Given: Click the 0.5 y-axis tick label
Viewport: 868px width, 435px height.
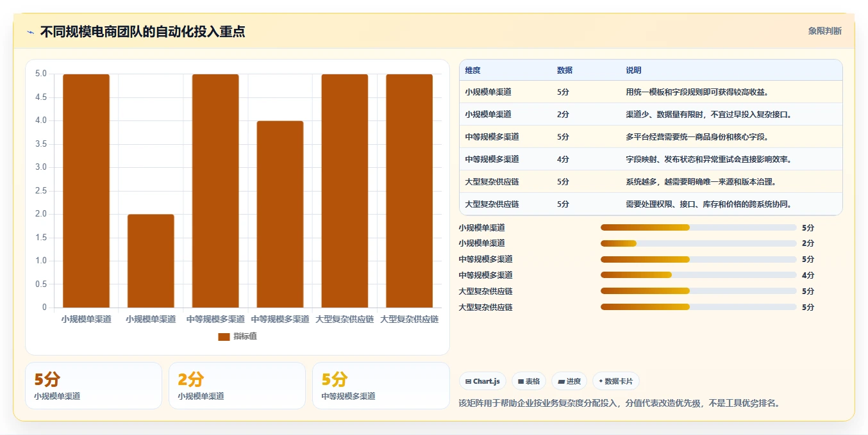Looking at the screenshot, I should point(40,284).
